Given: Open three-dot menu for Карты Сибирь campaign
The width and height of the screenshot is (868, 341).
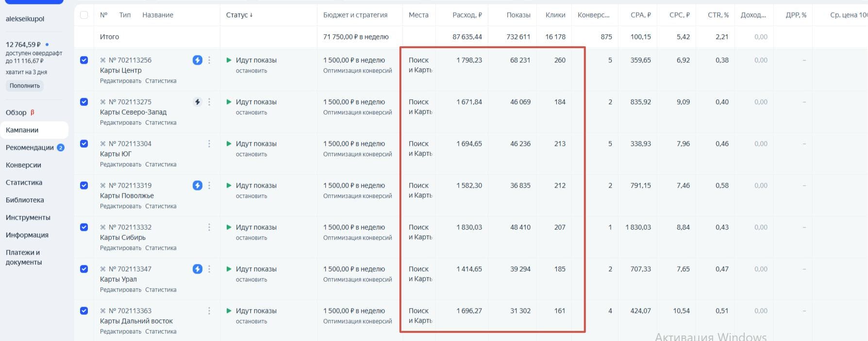Looking at the screenshot, I should (x=209, y=227).
